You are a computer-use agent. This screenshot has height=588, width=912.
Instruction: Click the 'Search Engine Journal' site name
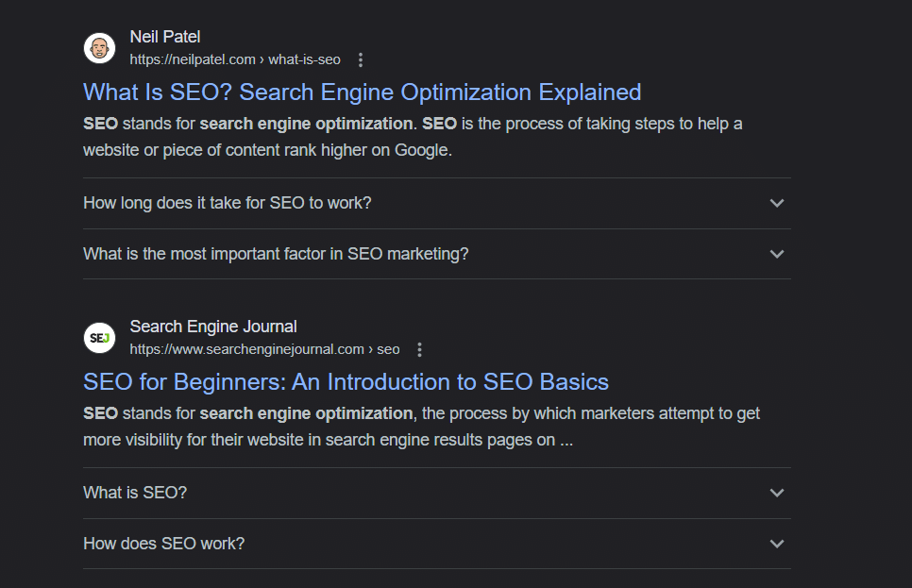213,326
